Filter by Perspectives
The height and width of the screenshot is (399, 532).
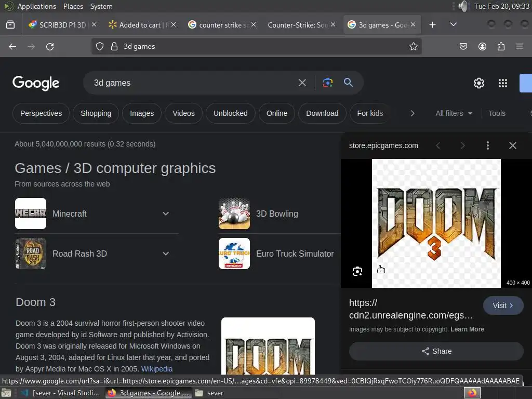coord(41,113)
